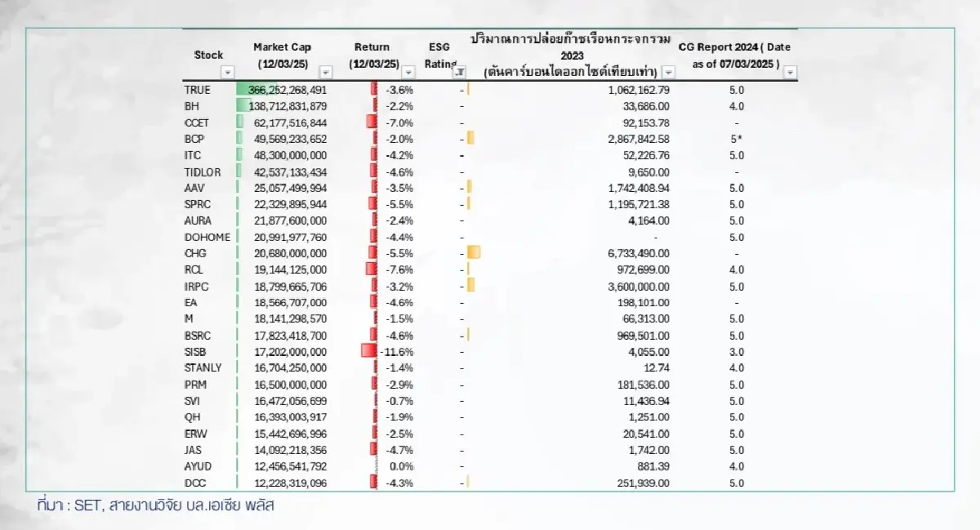Select BCP's 5* CG rating cell
Viewport: 980px width, 530px height.
736,139
